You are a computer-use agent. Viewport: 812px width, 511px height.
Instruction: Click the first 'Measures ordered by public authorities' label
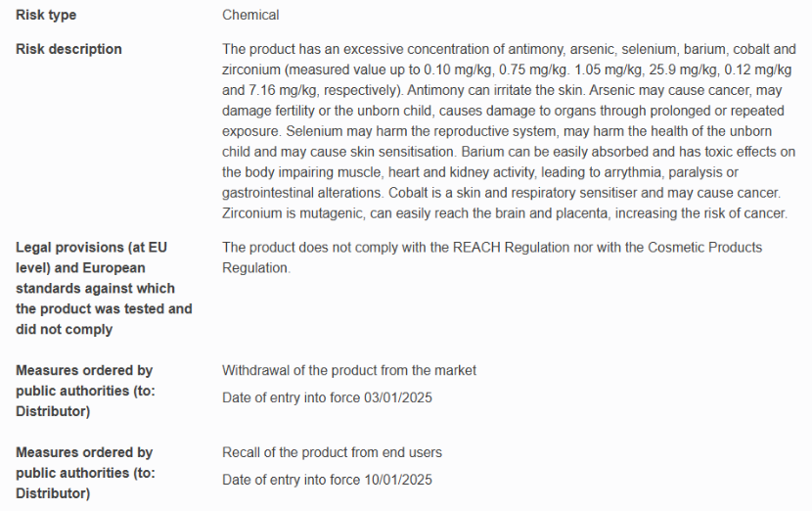(85, 391)
